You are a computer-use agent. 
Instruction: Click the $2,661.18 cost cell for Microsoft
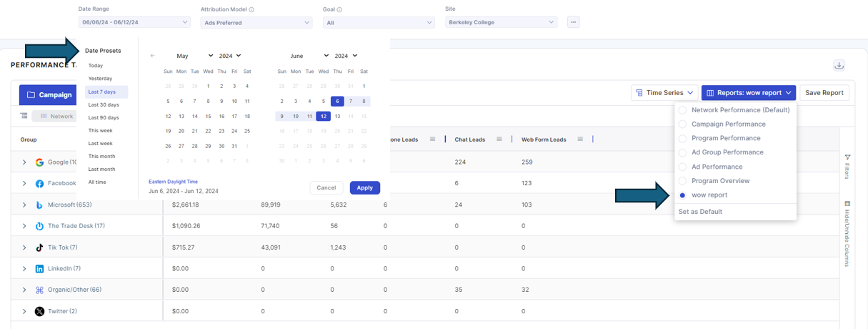click(186, 205)
